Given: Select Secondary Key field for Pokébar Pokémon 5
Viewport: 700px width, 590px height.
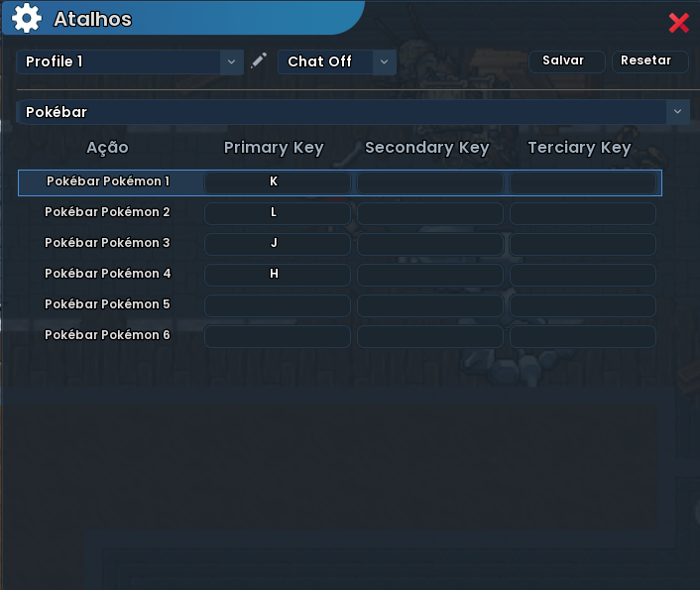Looking at the screenshot, I should pyautogui.click(x=430, y=305).
